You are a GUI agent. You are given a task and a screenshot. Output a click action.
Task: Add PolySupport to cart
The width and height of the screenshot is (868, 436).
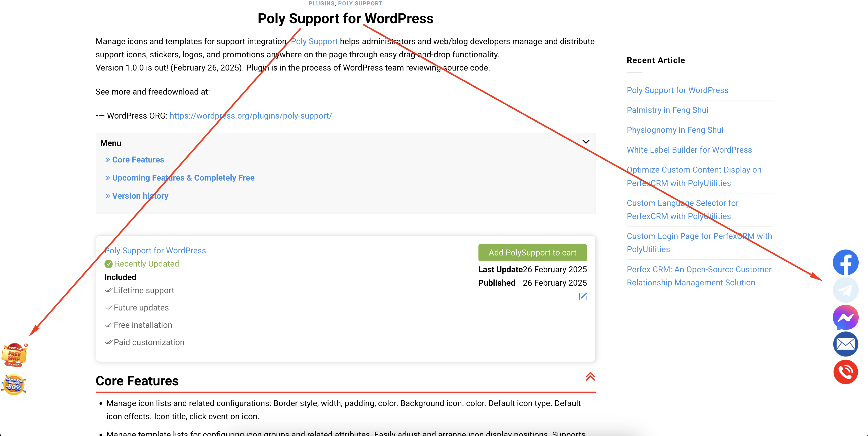point(532,253)
